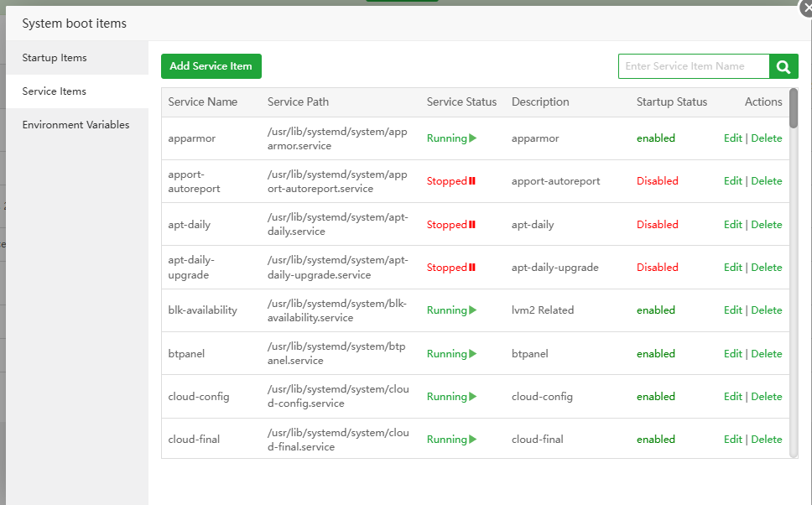812x505 pixels.
Task: Click the Running play icon for apparmor
Action: (x=473, y=138)
